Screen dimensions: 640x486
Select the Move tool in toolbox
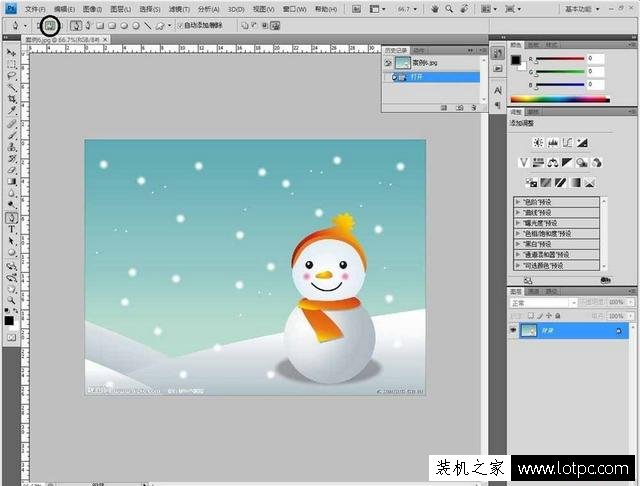(x=11, y=53)
